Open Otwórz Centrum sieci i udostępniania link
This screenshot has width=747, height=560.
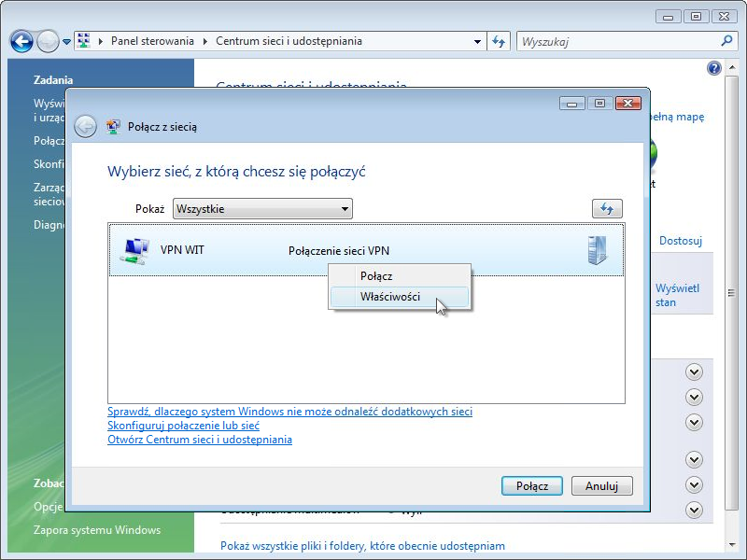[x=199, y=440]
